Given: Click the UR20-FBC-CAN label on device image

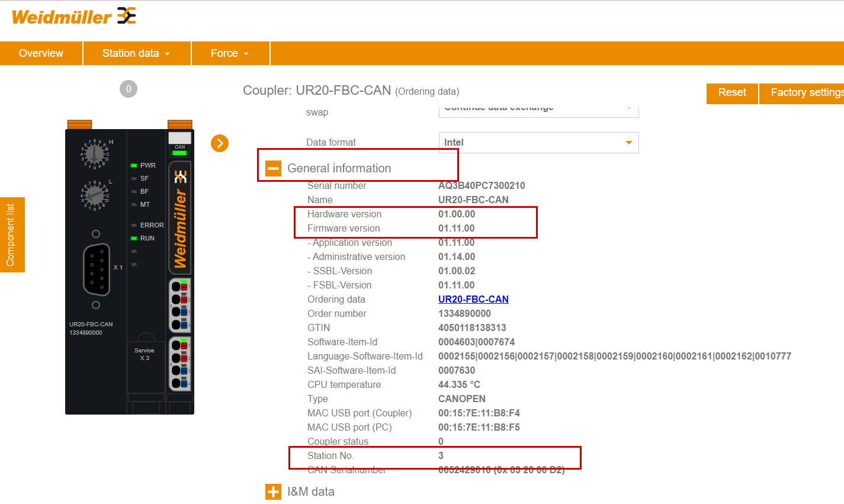Looking at the screenshot, I should pyautogui.click(x=91, y=325).
